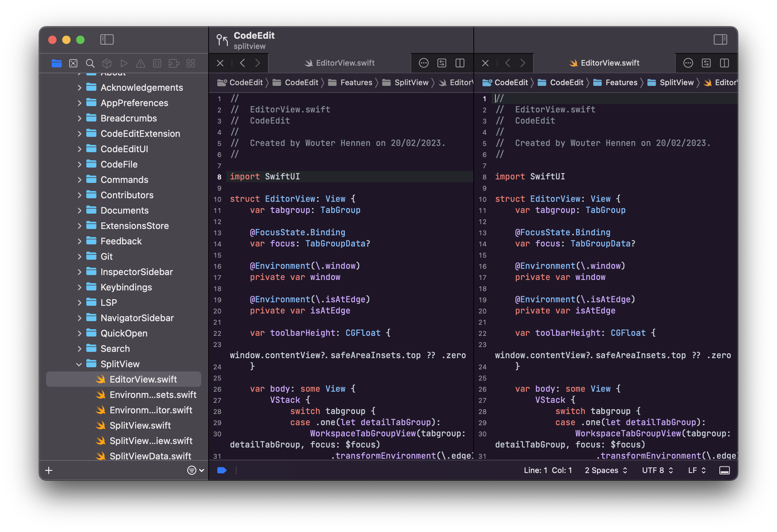Click right editor code review icon
Screen dimensions: 777x532
pyautogui.click(x=706, y=63)
